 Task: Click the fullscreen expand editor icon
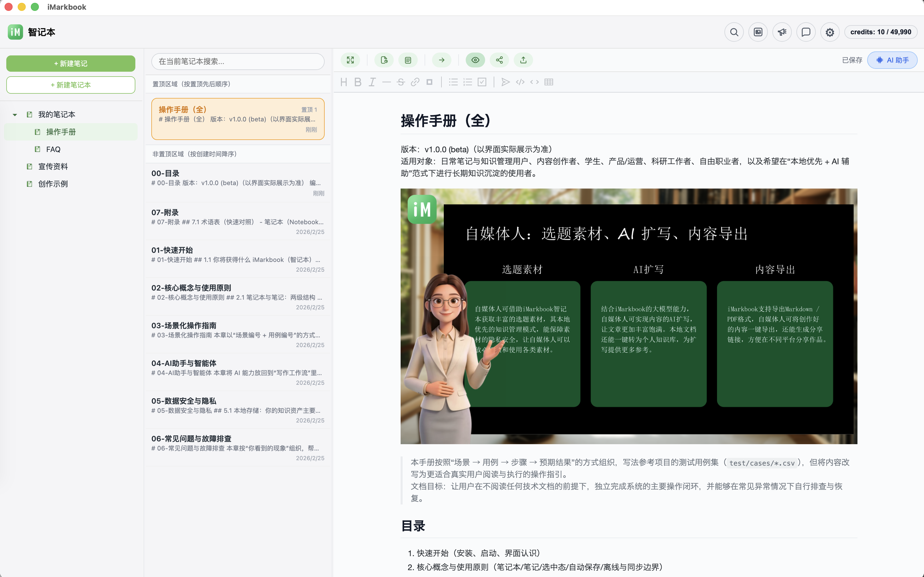click(x=350, y=60)
